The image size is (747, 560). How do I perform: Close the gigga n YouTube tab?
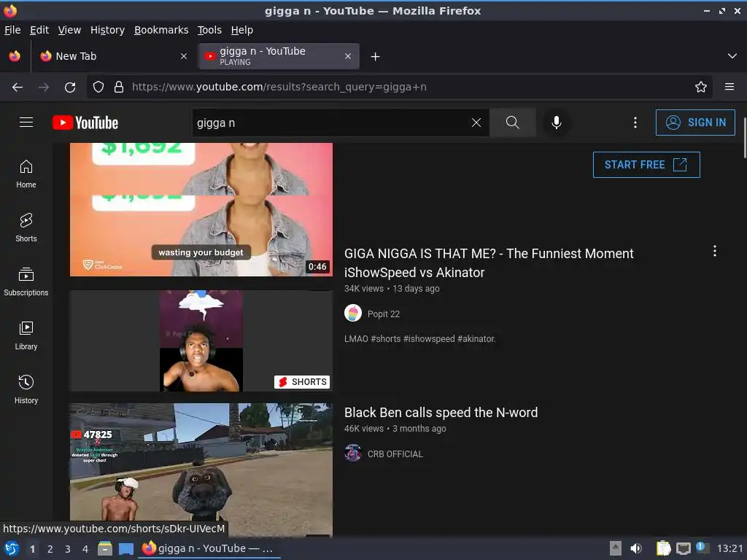tap(348, 56)
